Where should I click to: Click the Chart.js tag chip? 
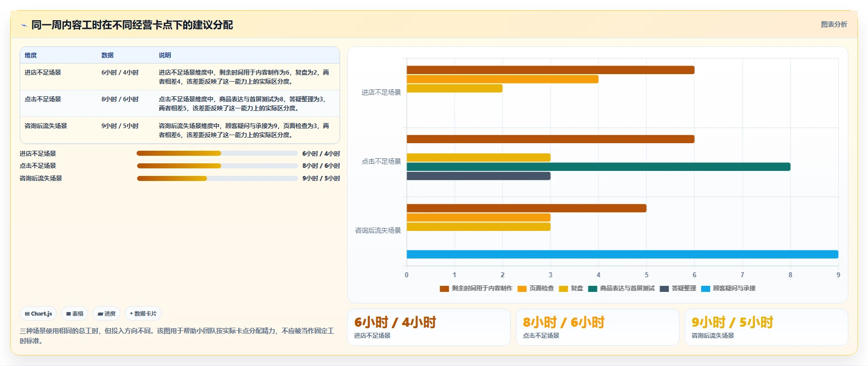pyautogui.click(x=38, y=314)
